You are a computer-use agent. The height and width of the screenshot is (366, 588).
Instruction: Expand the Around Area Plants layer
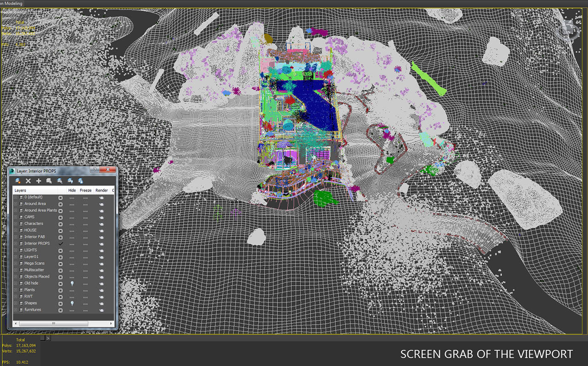point(16,210)
